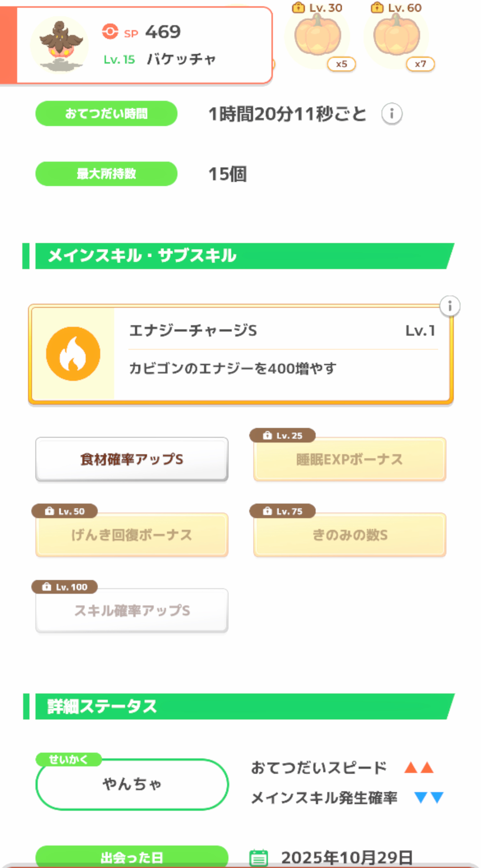The image size is (481, 868).
Task: Tap the SP Poké Ball icon
Action: [110, 32]
